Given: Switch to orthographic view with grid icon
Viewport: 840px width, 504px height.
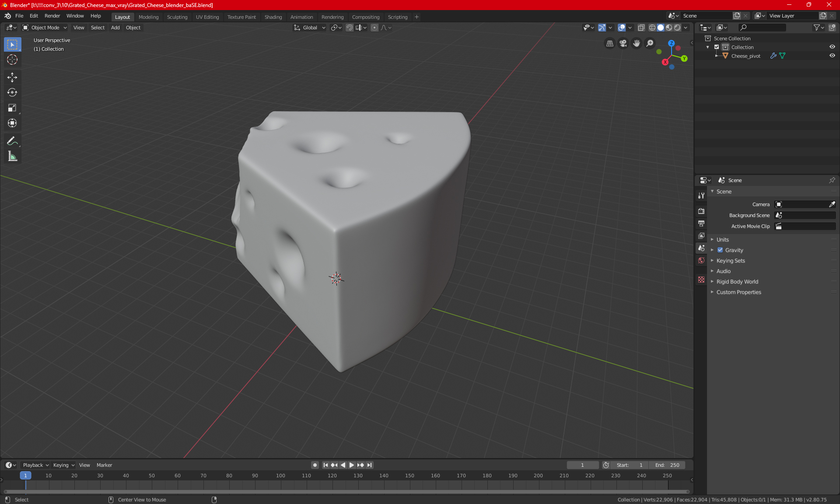Looking at the screenshot, I should [x=610, y=43].
